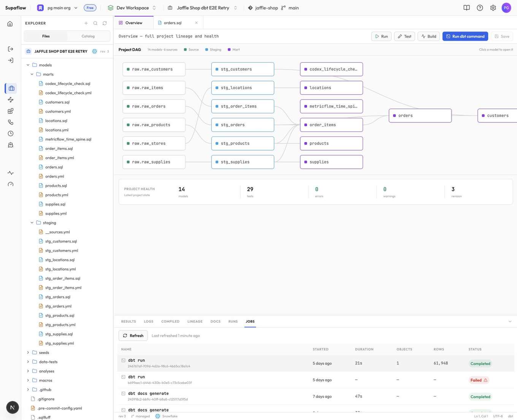517x420 pixels.
Task: Select the dbt docs generate 47s job row
Action: (316, 396)
